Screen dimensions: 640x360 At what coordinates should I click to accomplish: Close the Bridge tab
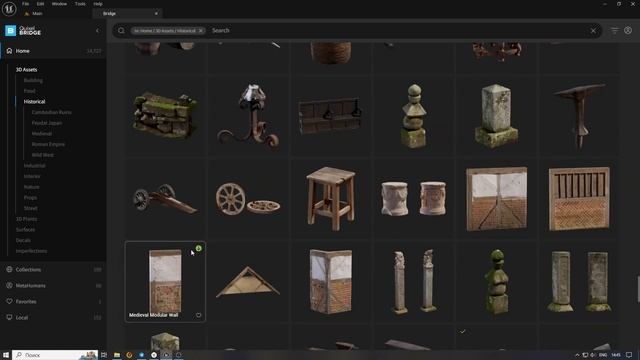pos(156,13)
